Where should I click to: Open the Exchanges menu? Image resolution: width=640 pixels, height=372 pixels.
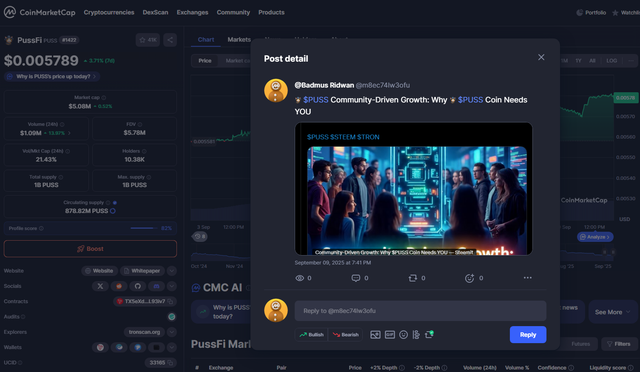[192, 12]
